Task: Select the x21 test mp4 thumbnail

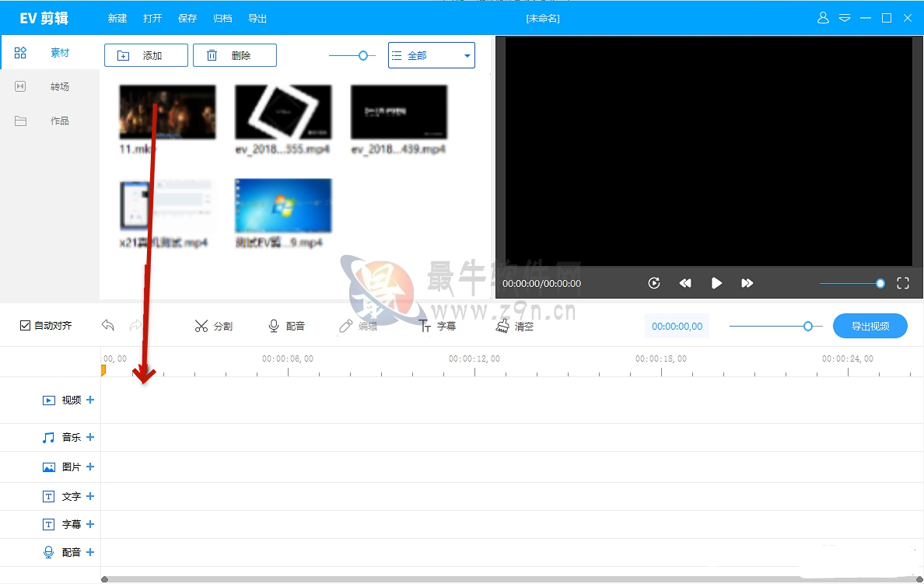Action: tap(167, 205)
